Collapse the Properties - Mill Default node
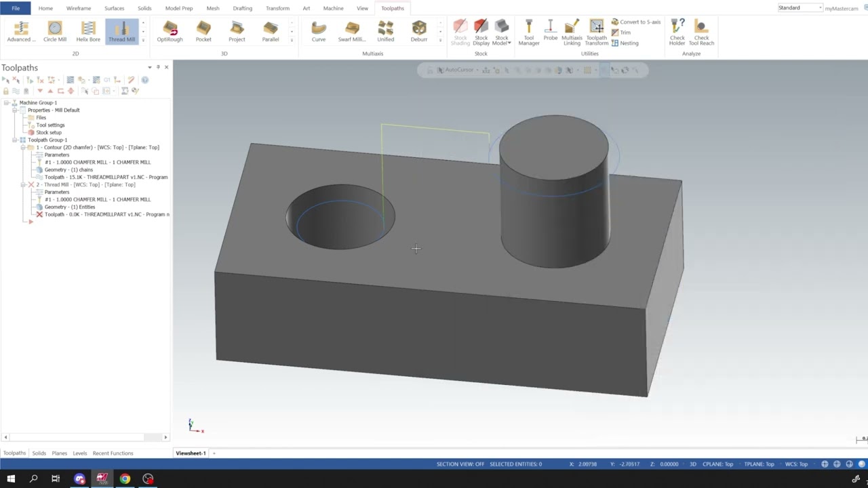Screen dimensions: 868x488 click(x=15, y=110)
